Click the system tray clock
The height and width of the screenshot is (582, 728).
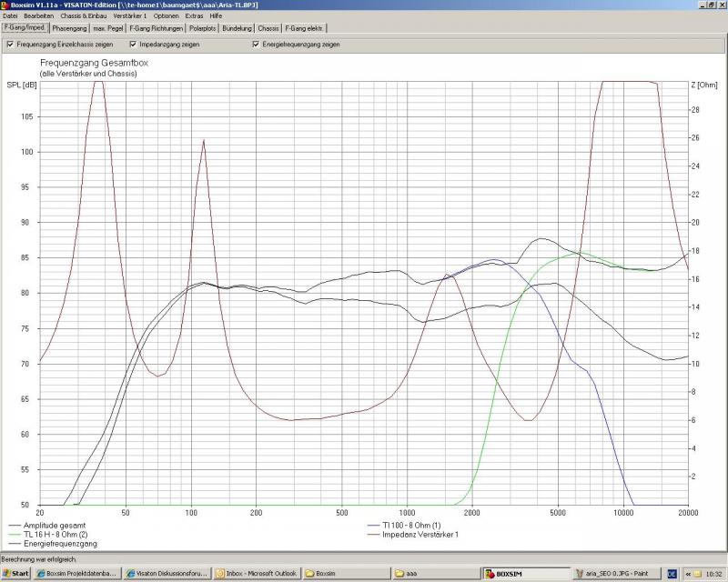[708, 574]
